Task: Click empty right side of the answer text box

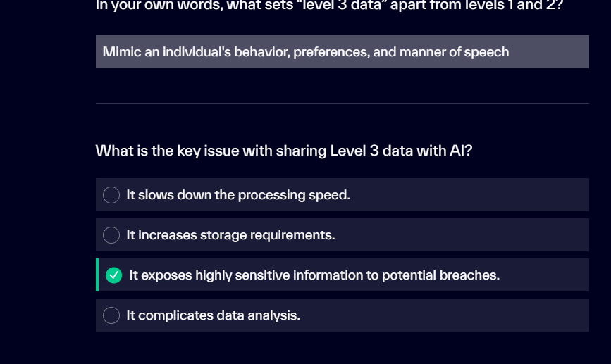Action: tap(550, 52)
